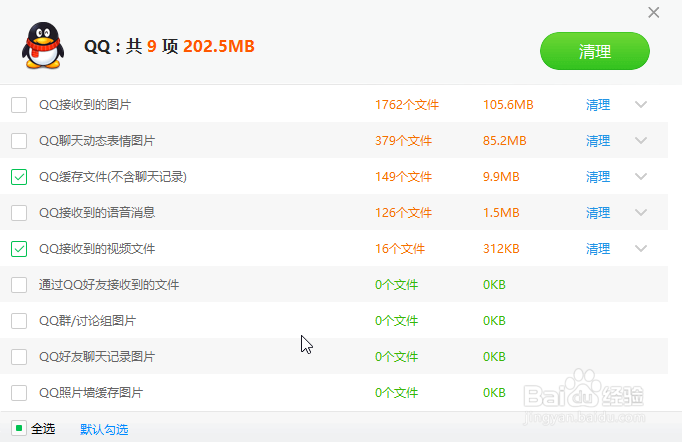The height and width of the screenshot is (442, 682).
Task: Click the 149个文件 count text
Action: click(403, 177)
